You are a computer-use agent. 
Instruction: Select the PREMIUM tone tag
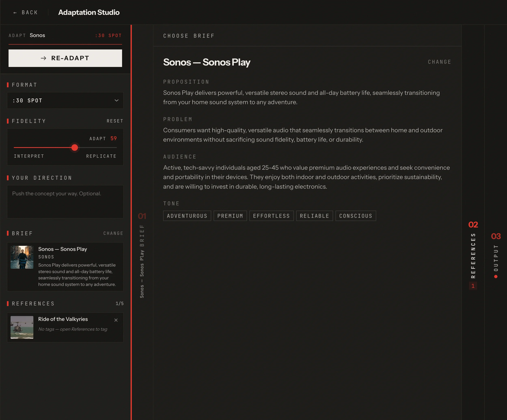pos(230,216)
